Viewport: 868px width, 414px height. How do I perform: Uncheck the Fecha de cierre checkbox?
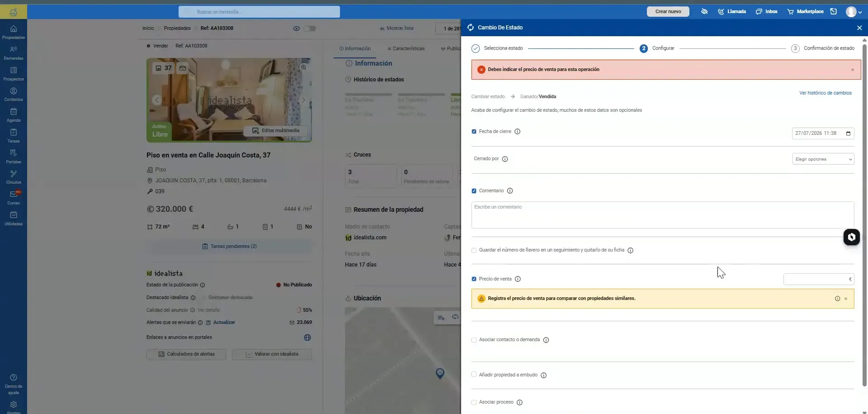tap(474, 132)
